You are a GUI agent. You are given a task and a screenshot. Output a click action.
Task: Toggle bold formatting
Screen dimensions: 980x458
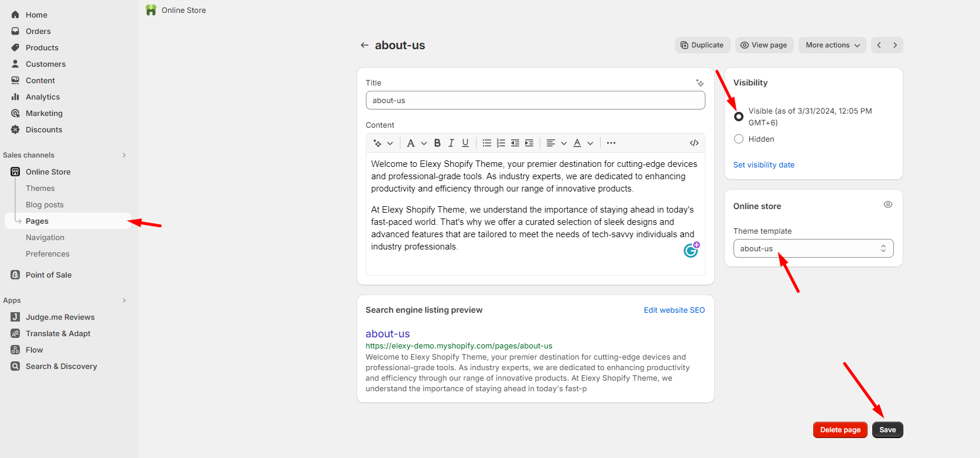click(x=437, y=143)
